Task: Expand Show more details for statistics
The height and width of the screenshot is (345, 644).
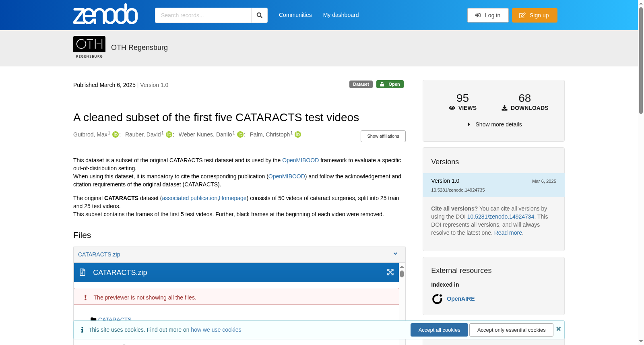Action: (x=495, y=124)
